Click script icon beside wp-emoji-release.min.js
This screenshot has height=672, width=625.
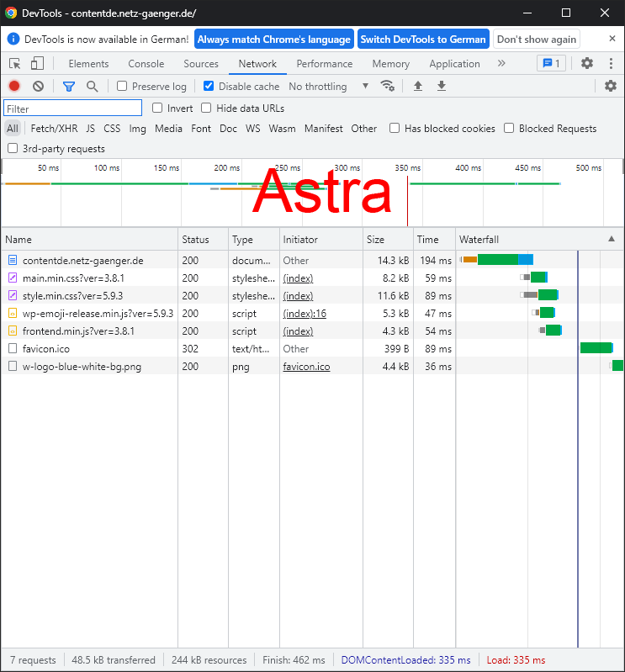13,313
